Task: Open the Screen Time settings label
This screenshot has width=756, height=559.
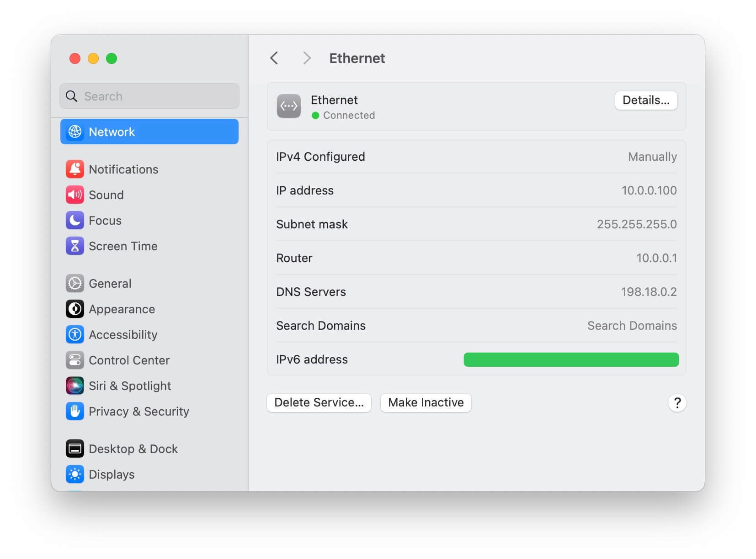Action: (x=123, y=246)
